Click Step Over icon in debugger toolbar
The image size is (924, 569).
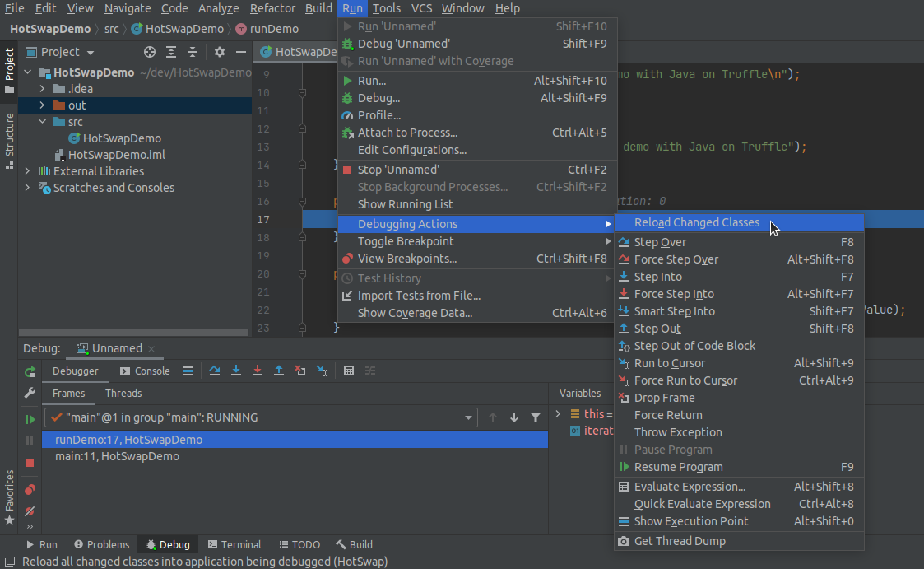coord(214,371)
